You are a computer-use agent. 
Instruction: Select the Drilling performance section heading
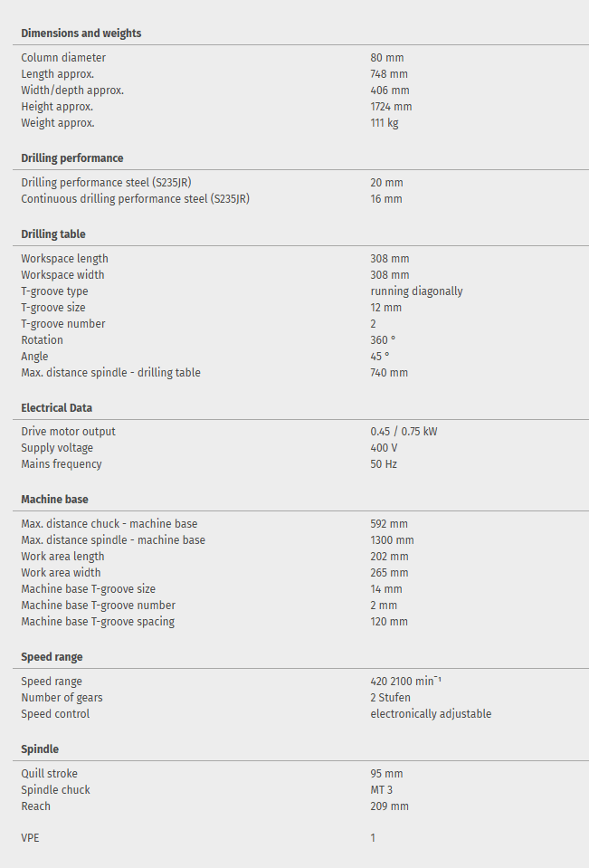71,158
